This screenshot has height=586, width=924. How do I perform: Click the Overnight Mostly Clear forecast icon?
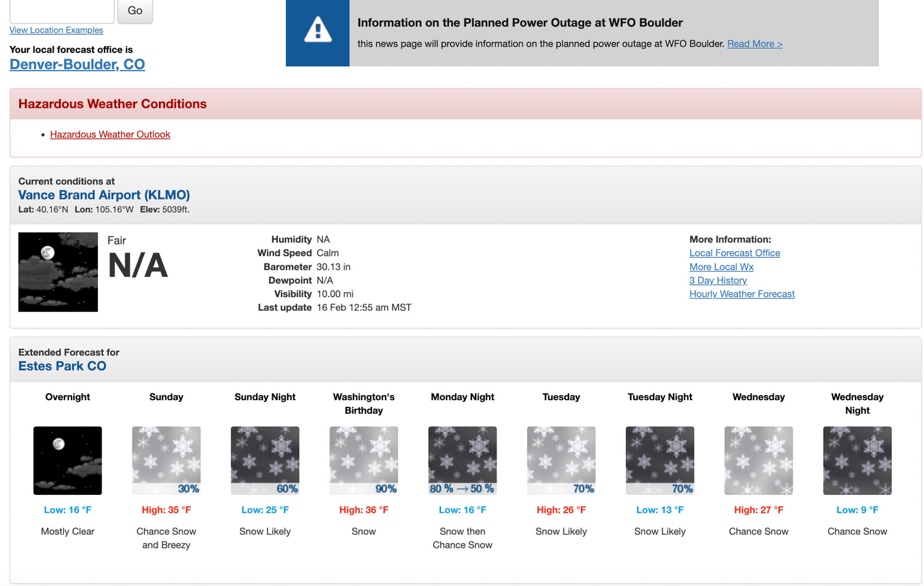tap(68, 460)
